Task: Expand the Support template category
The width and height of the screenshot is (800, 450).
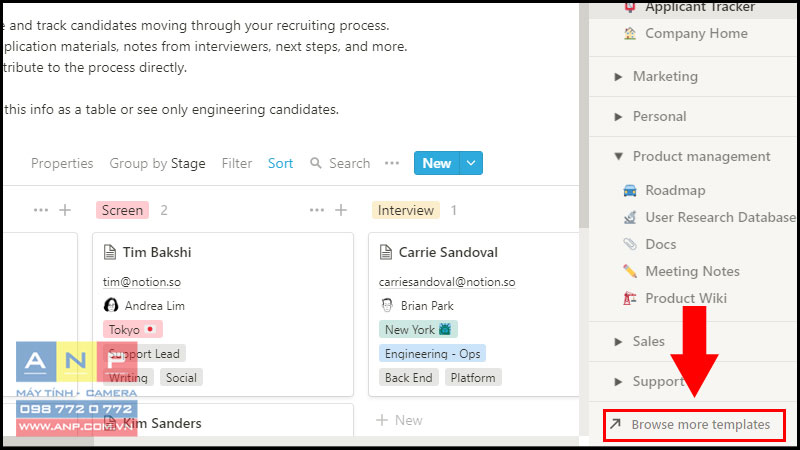Action: [618, 381]
